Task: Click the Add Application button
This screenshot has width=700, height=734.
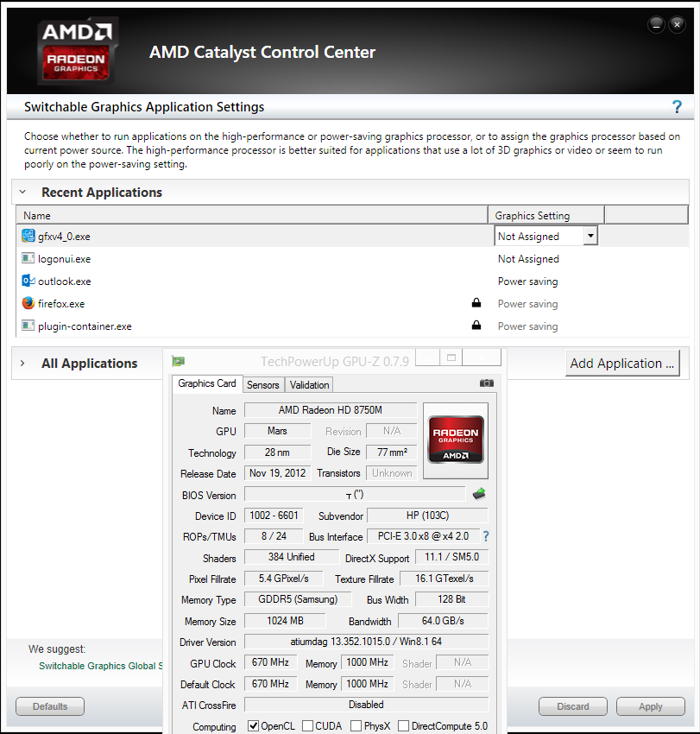Action: pos(622,364)
